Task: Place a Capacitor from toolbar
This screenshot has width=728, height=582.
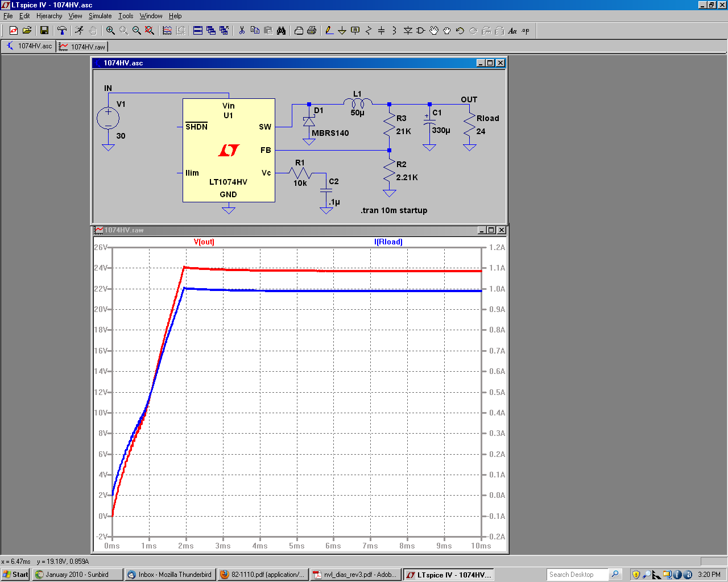Action: coord(382,31)
